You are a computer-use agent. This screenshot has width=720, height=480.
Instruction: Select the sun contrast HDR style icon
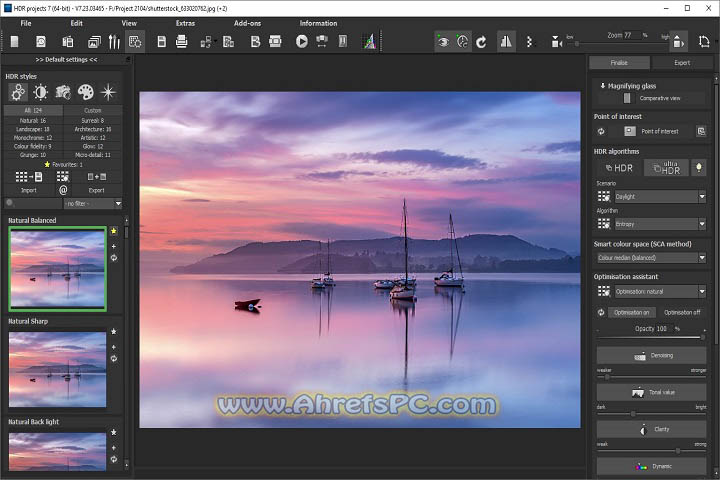pos(40,92)
